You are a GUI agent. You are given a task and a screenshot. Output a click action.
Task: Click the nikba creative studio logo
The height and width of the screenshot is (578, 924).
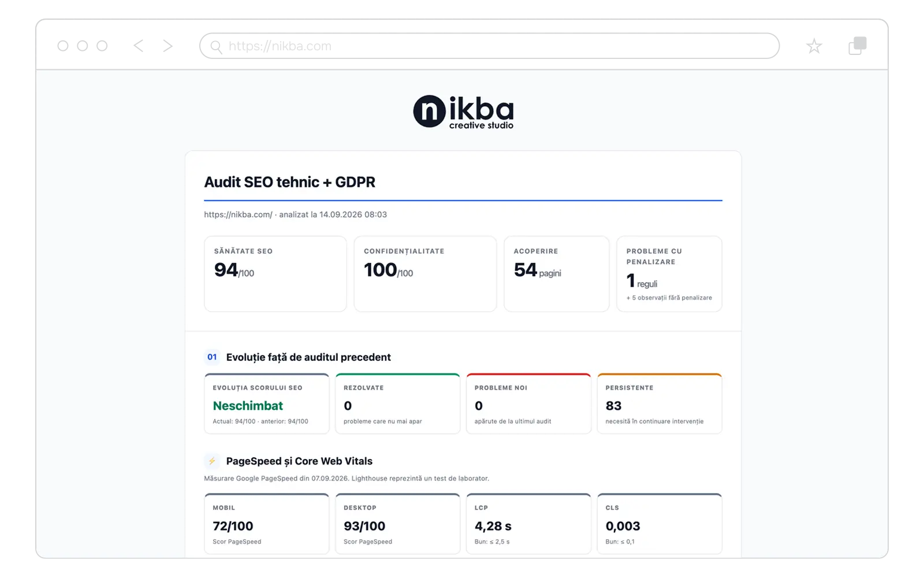click(x=463, y=112)
